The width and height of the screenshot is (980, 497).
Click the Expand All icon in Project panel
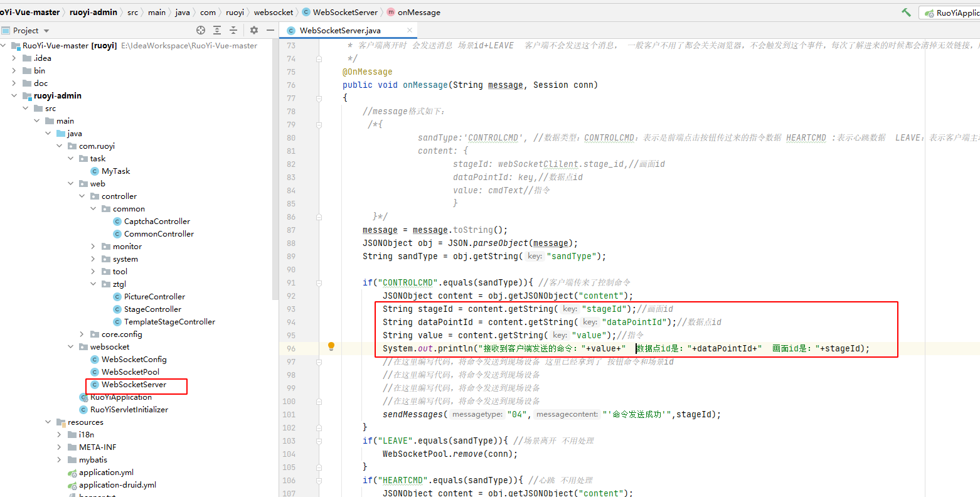tap(217, 30)
